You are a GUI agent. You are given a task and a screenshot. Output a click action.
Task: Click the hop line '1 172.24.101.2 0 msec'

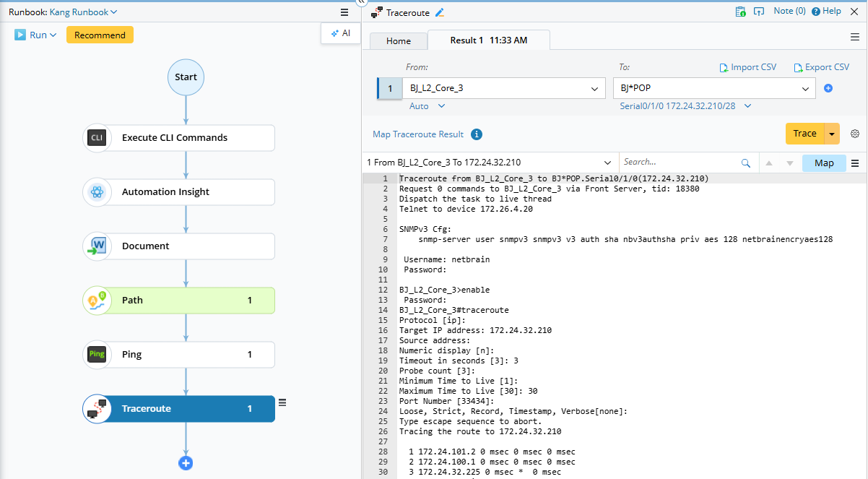[x=492, y=452]
